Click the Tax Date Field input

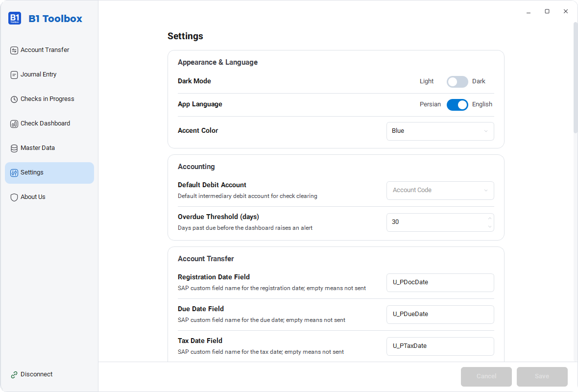click(x=440, y=346)
